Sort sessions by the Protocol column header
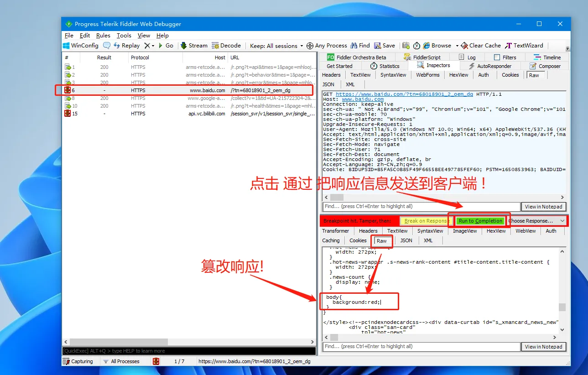Image resolution: width=588 pixels, height=375 pixels. [x=155, y=57]
